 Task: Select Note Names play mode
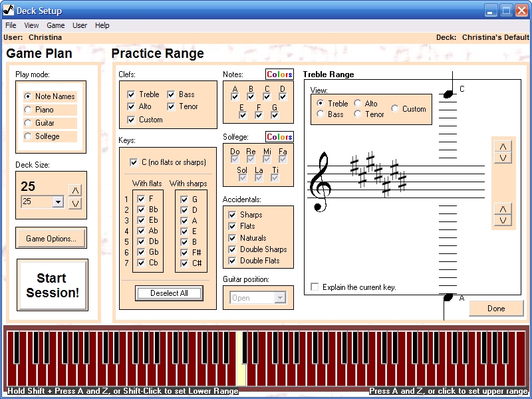[28, 96]
